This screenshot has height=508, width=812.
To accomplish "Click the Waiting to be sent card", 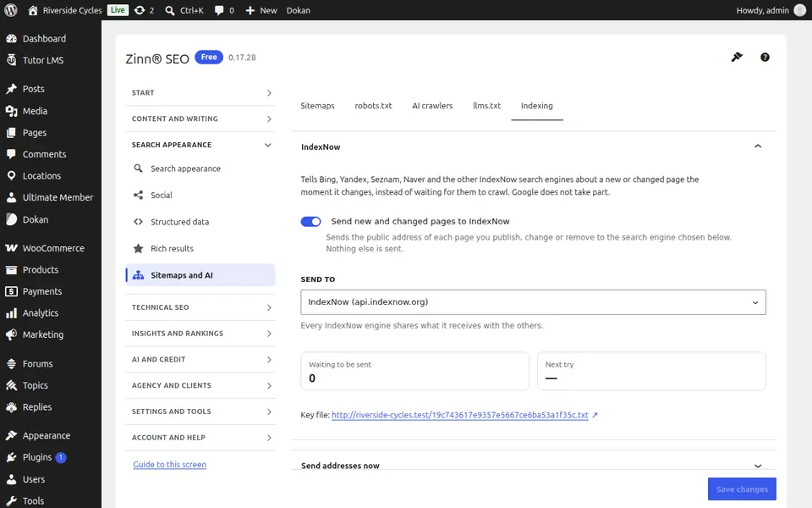I will point(414,371).
